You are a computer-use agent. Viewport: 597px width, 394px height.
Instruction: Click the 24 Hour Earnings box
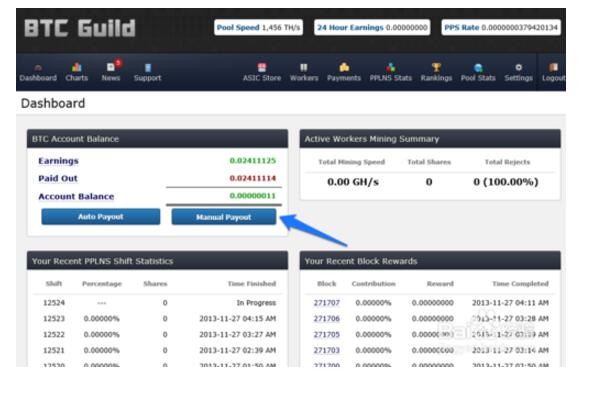372,27
